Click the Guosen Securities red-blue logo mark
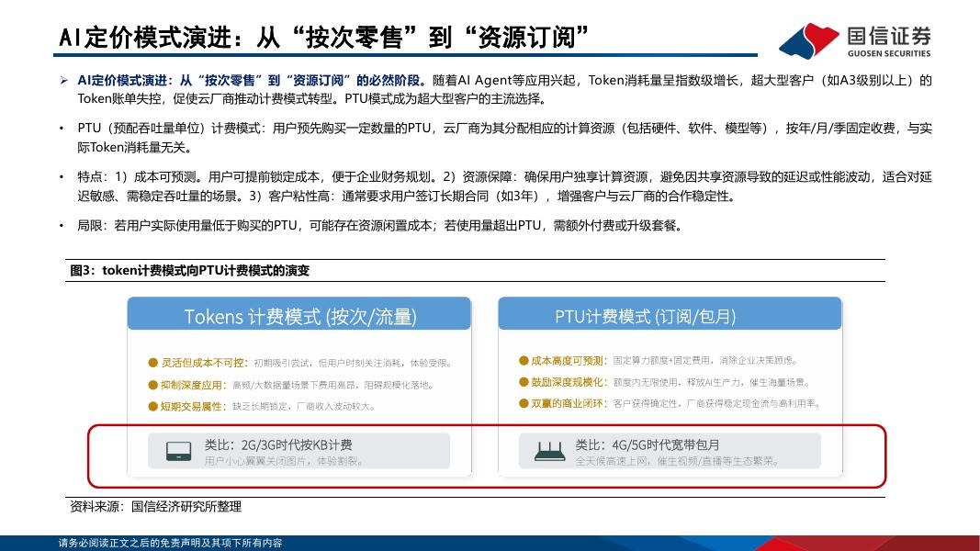Viewport: 980px width, 551px height. coord(809,40)
